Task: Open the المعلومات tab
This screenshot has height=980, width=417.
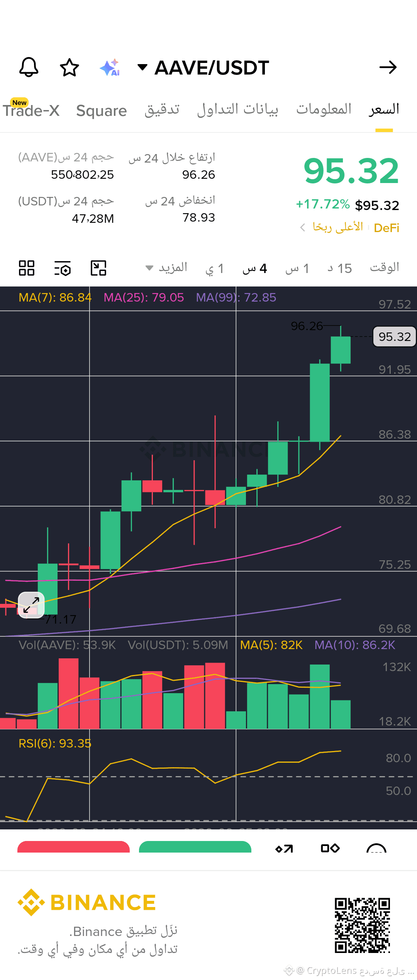Action: tap(324, 109)
